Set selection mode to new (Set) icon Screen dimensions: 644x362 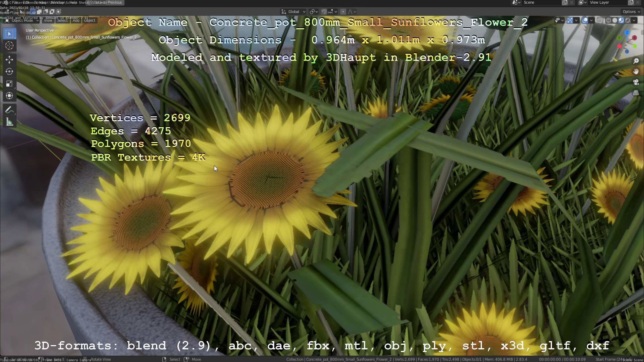coord(33,12)
